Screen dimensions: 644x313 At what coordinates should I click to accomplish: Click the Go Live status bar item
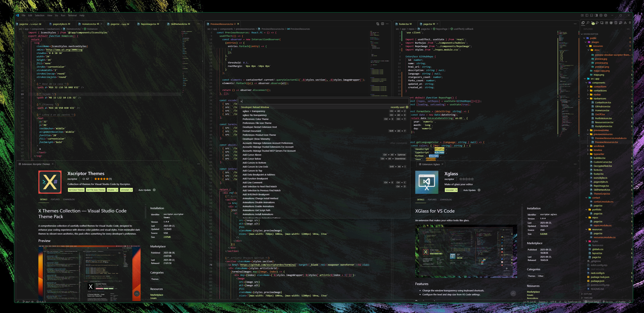click(608, 302)
